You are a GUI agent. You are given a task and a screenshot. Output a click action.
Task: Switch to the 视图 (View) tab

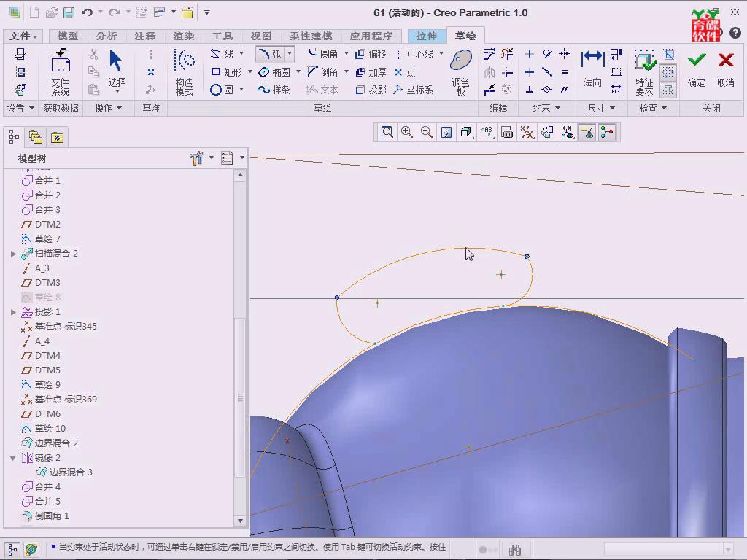261,36
